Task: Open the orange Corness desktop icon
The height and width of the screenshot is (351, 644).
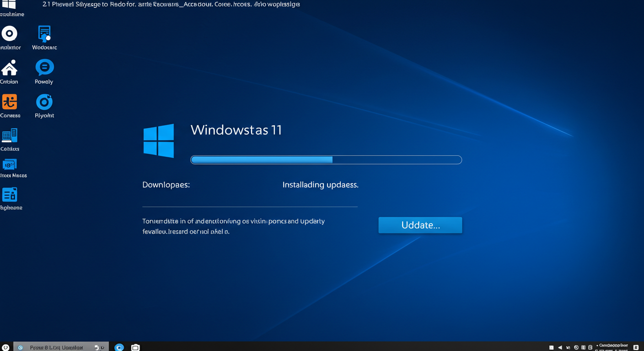Action: click(10, 101)
